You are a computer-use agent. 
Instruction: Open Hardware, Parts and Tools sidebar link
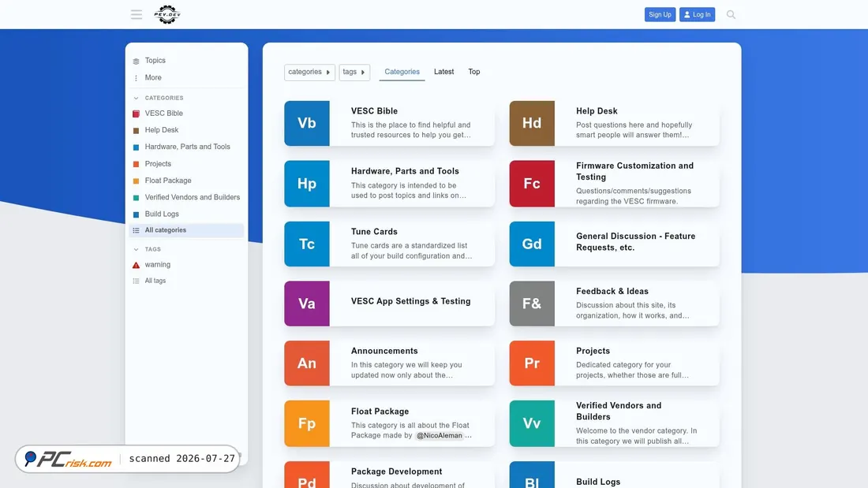(186, 147)
